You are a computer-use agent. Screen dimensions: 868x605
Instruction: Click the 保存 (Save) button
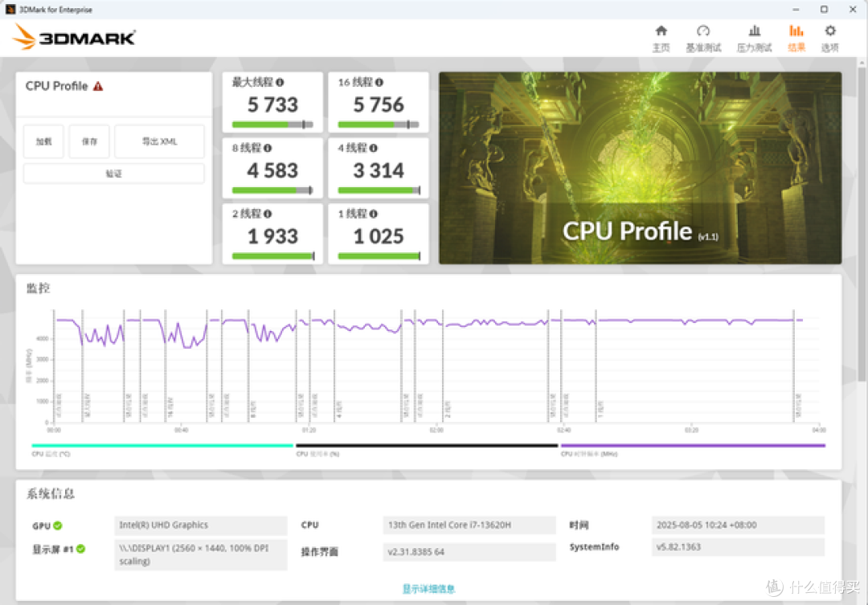point(89,141)
